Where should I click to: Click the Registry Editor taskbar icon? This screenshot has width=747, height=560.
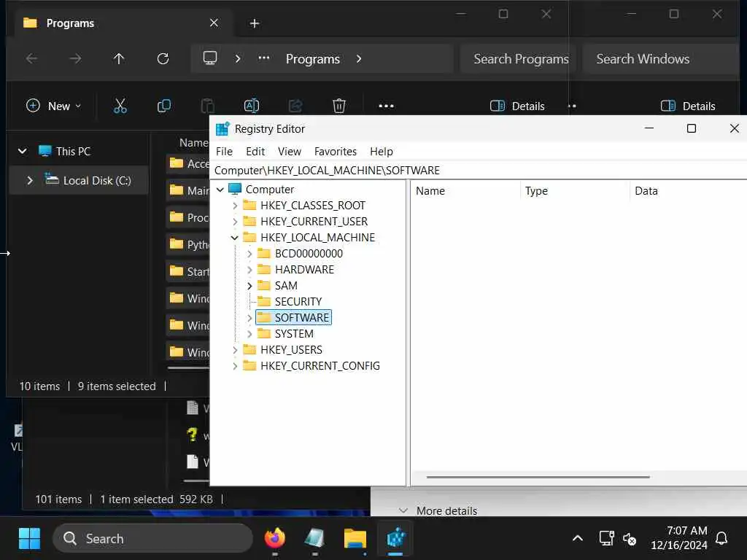[x=395, y=539]
